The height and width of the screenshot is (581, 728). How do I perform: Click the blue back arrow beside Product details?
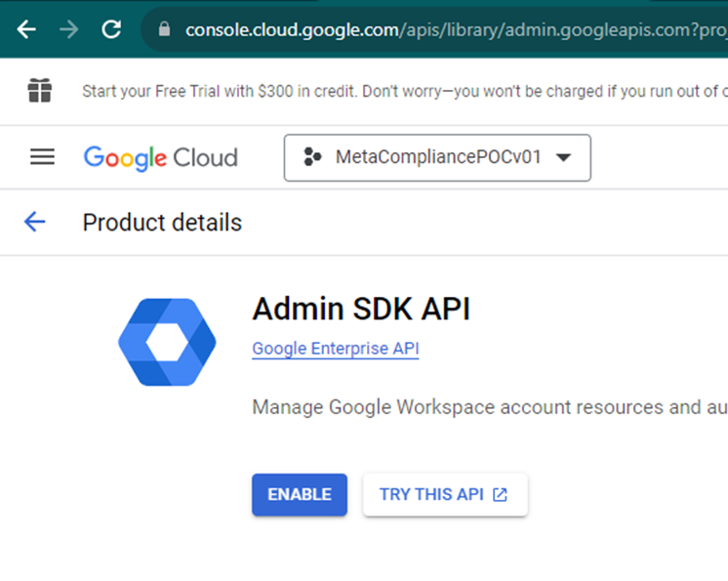click(x=34, y=222)
